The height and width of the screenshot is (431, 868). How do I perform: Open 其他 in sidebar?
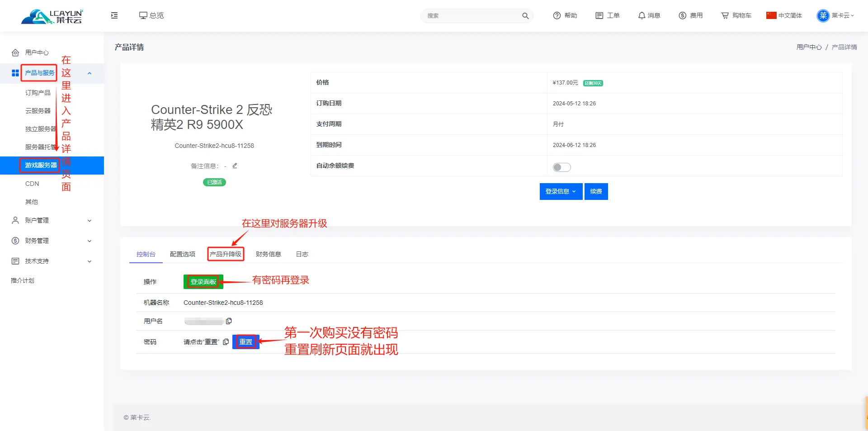click(32, 202)
